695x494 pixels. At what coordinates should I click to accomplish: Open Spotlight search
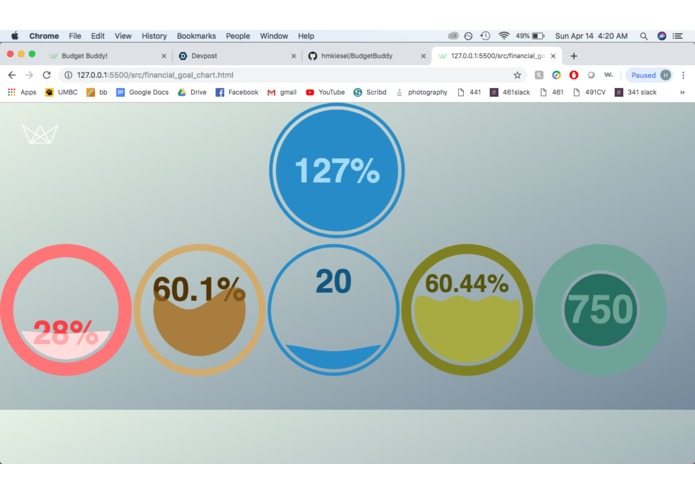coord(644,36)
